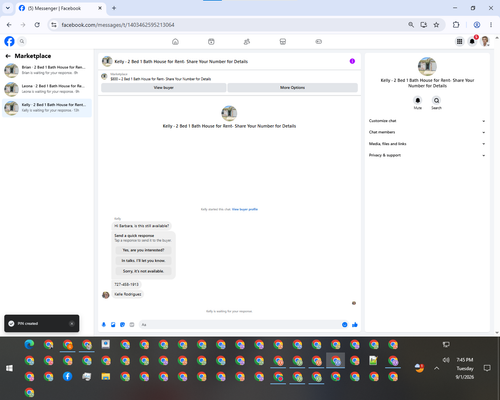The height and width of the screenshot is (400, 500).
Task: Click the Chrome back navigation arrow
Action: [x=9, y=25]
